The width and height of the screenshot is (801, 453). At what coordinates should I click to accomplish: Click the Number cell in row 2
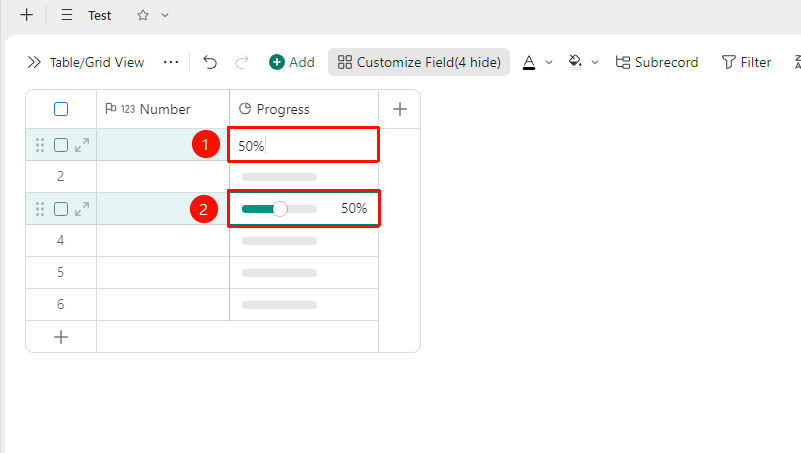click(x=163, y=177)
